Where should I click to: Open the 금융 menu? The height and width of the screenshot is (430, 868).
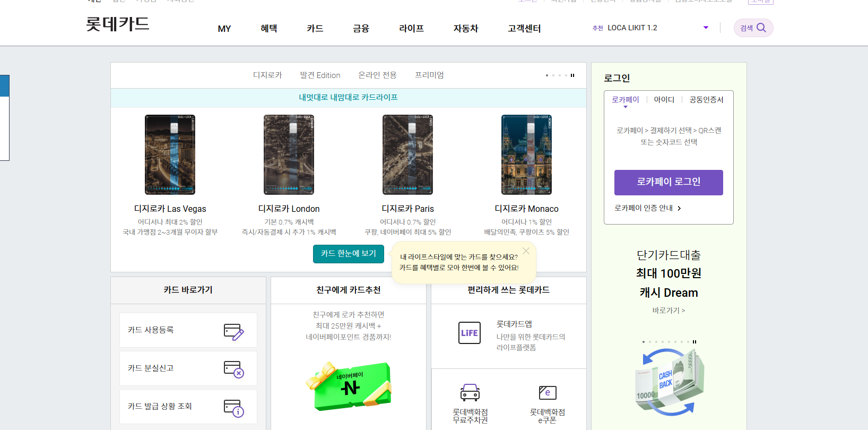click(361, 29)
